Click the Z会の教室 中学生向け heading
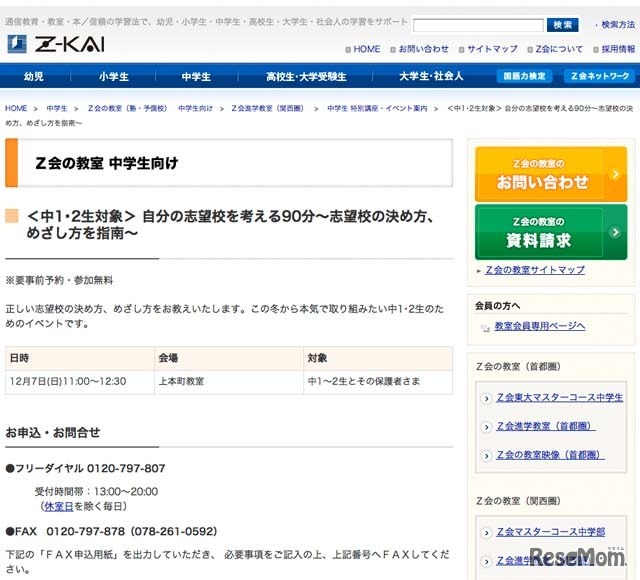Viewport: 640px width, 580px height. [x=107, y=163]
